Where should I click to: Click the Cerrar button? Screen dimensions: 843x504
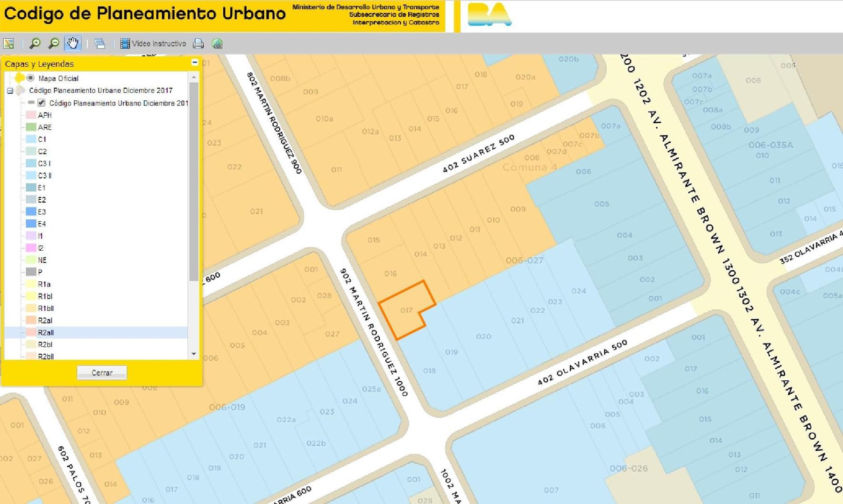tap(102, 372)
